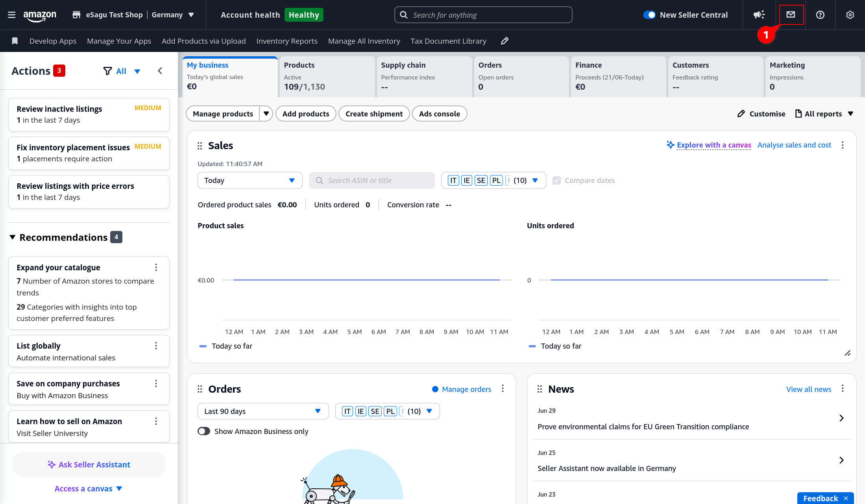Screen dimensions: 865x504
Task: Click Customise dashboard button
Action: (761, 114)
